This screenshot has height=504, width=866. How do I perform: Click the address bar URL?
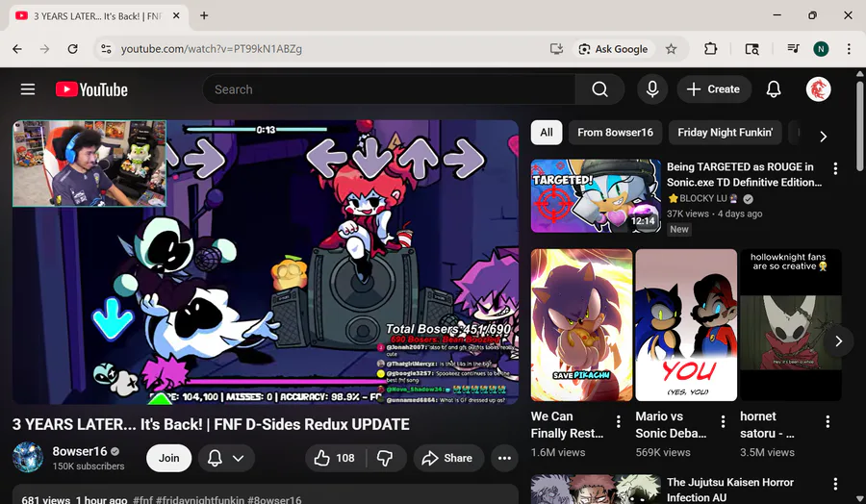click(212, 49)
